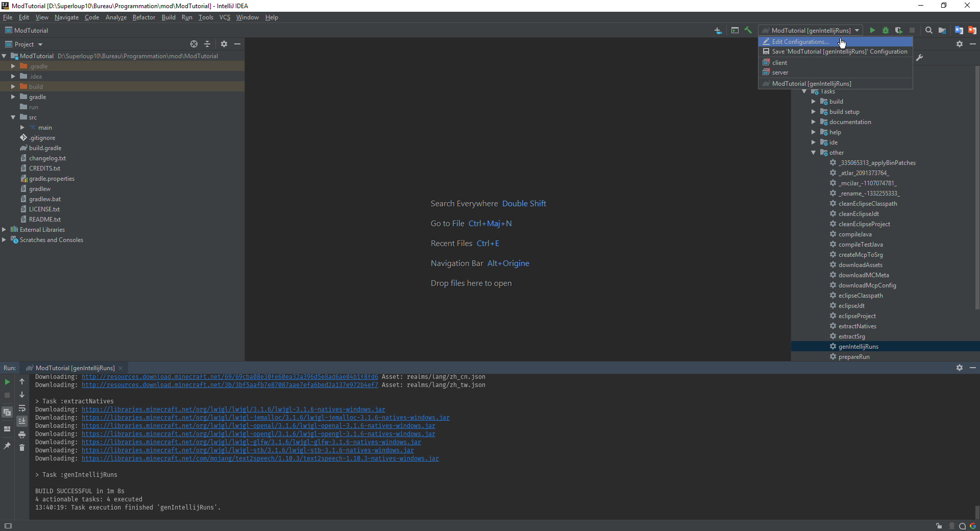This screenshot has width=980, height=531.
Task: Print the Run console output
Action: point(22,435)
